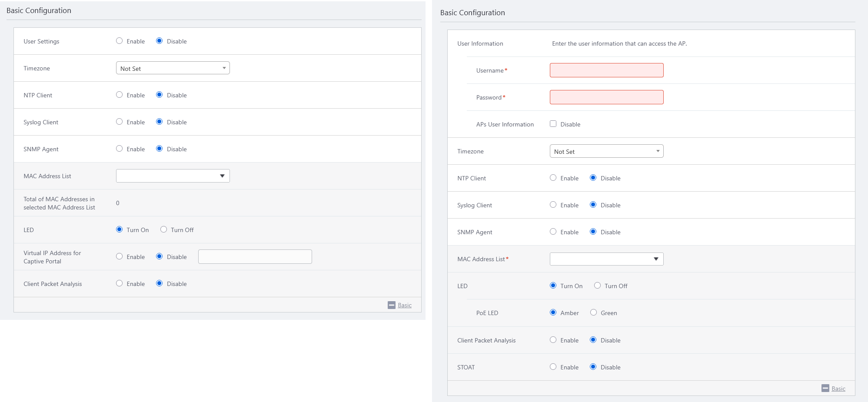The height and width of the screenshot is (402, 868).
Task: Select Disable for User Settings
Action: coord(159,41)
